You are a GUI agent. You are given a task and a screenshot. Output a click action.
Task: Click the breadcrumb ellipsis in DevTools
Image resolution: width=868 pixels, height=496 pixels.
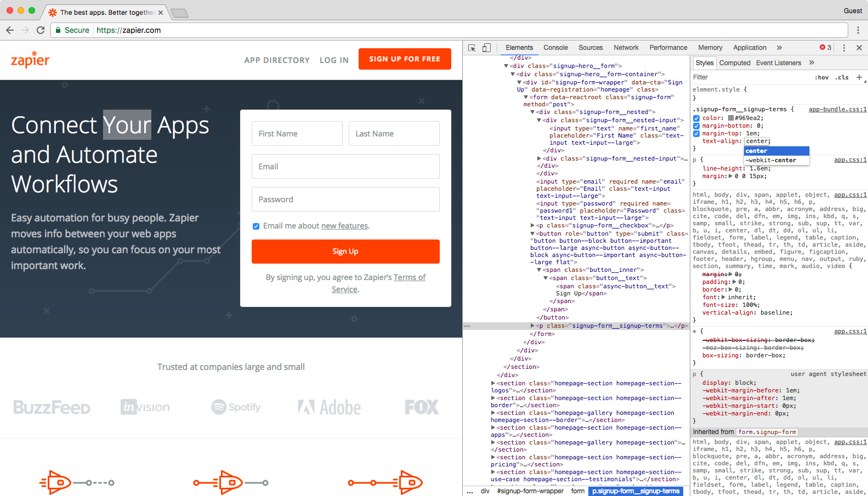click(470, 491)
